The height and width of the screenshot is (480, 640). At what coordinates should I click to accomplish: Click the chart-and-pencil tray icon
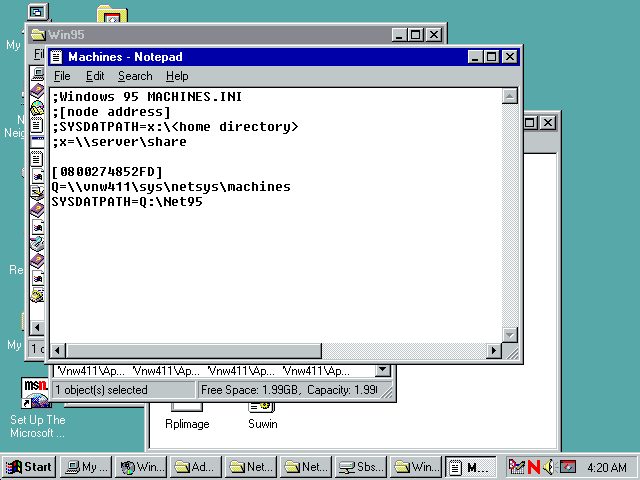click(x=517, y=467)
